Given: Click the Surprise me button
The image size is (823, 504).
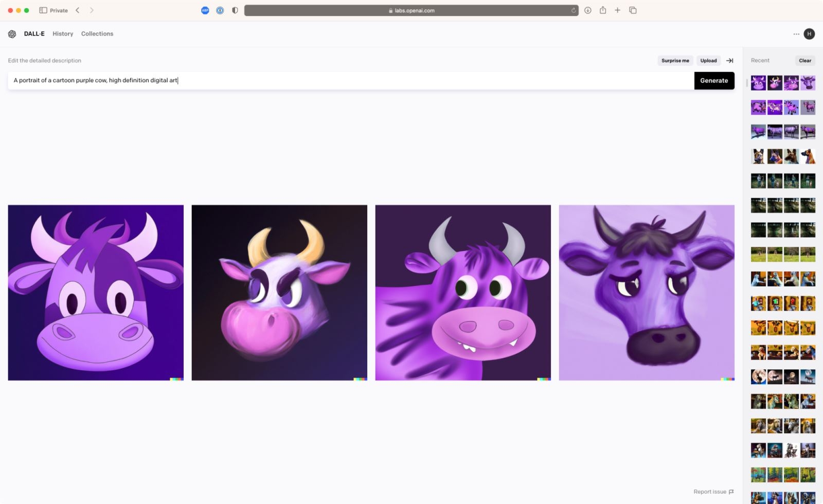Looking at the screenshot, I should 675,61.
